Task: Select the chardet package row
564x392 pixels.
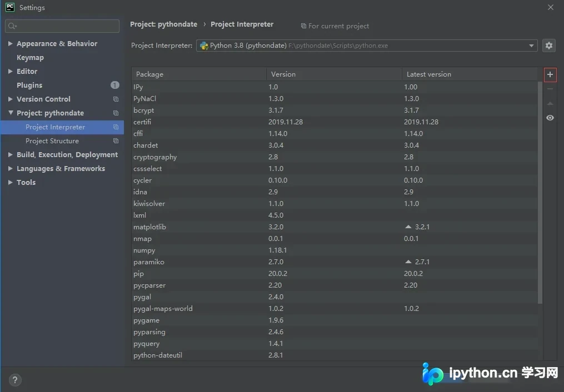Action: (335, 145)
